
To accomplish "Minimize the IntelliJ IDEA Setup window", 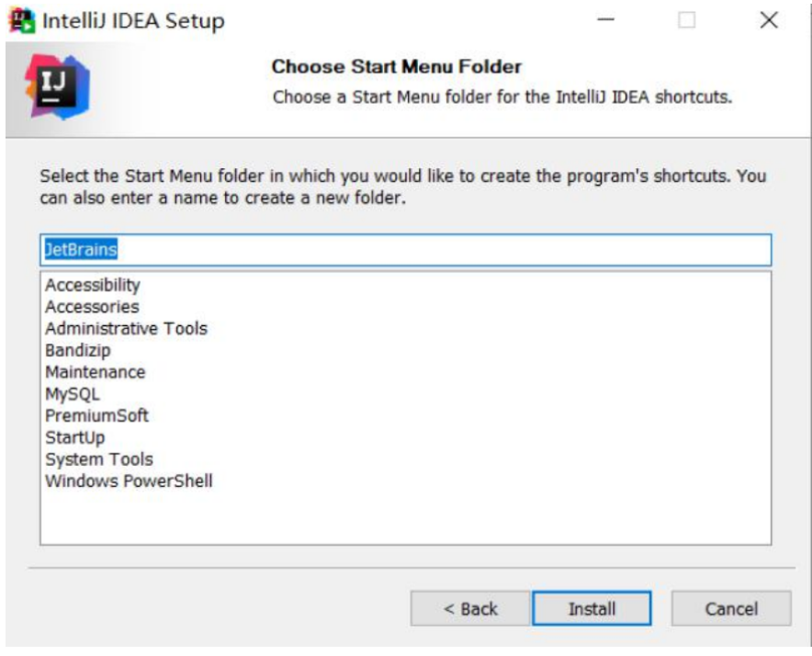I will [605, 20].
